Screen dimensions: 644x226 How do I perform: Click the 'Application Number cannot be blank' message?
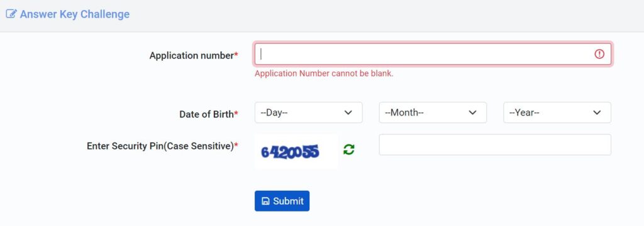tap(324, 74)
